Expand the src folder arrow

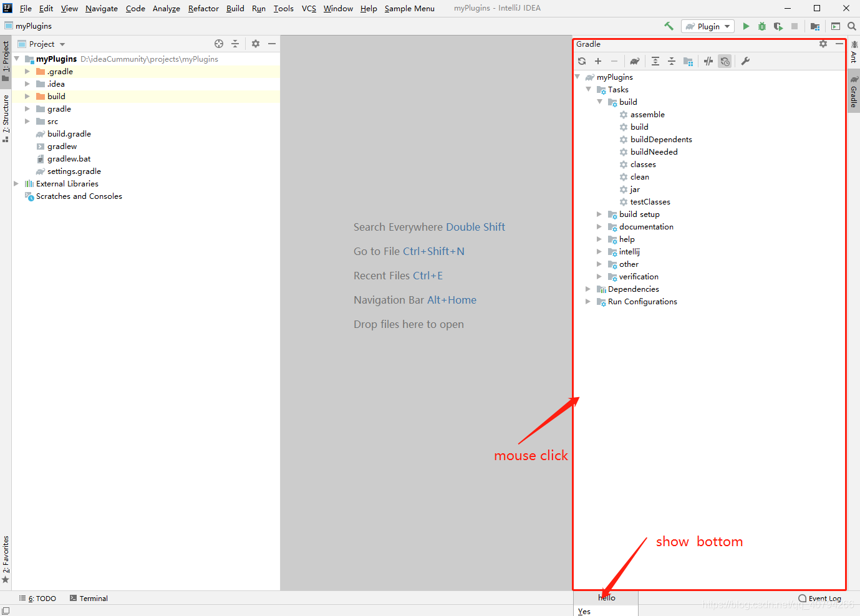pos(27,122)
